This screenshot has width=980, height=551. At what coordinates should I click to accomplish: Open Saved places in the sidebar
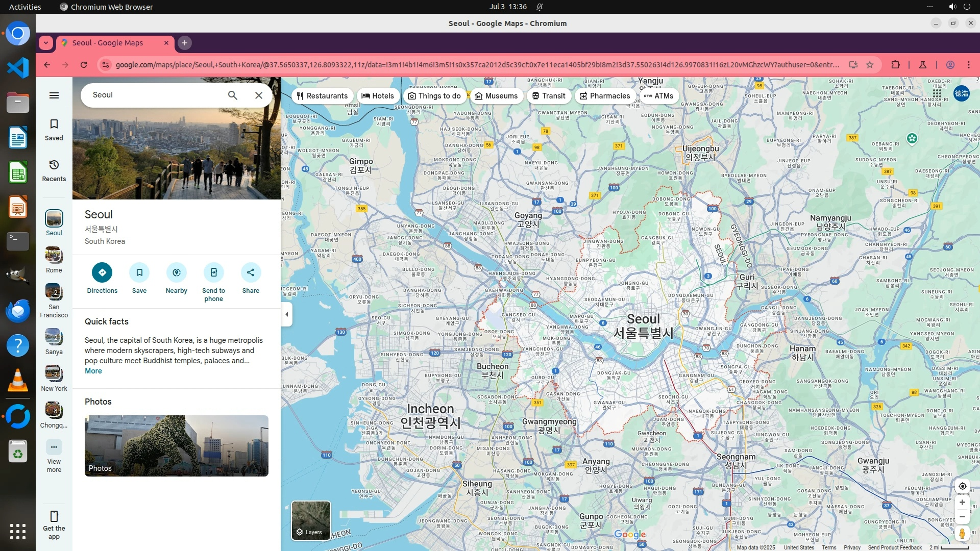click(x=54, y=130)
